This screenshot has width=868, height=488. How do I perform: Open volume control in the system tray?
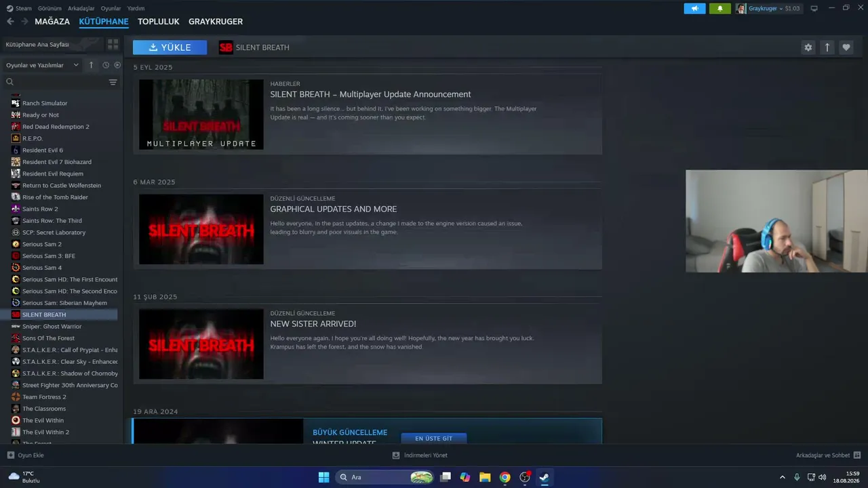(x=823, y=477)
